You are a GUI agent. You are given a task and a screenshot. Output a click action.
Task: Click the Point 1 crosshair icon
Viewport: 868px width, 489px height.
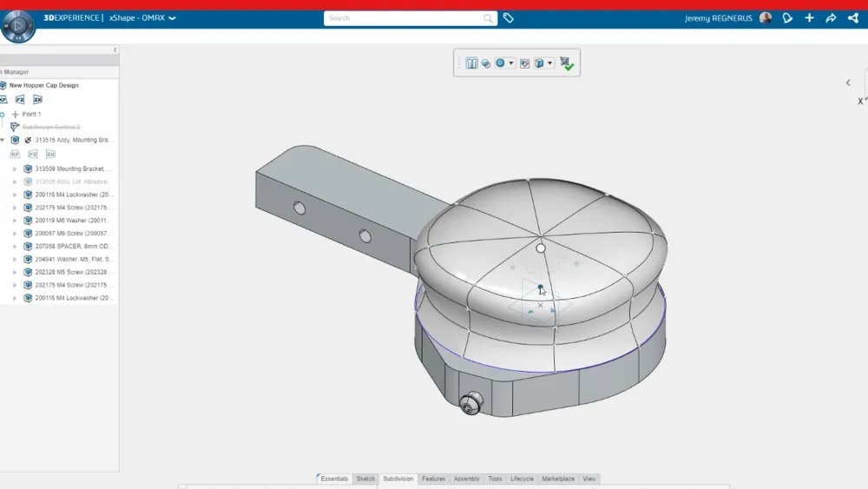pyautogui.click(x=15, y=114)
